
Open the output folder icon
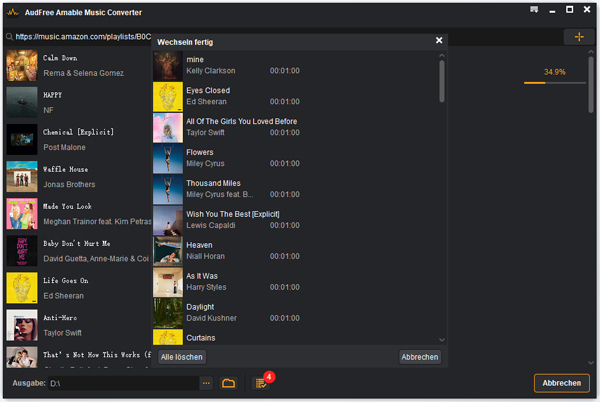pos(228,383)
